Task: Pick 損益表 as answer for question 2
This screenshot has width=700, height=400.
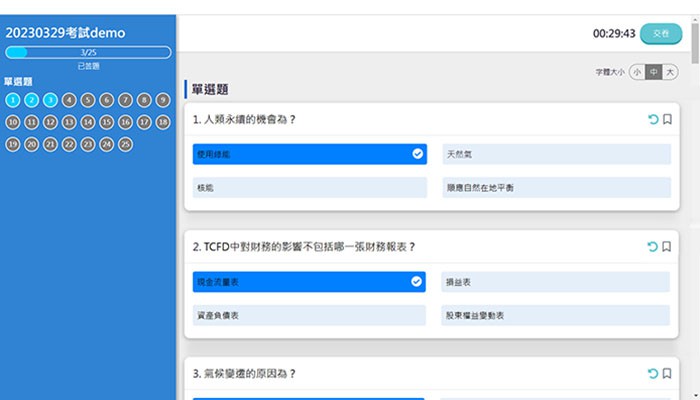Action: coord(556,282)
